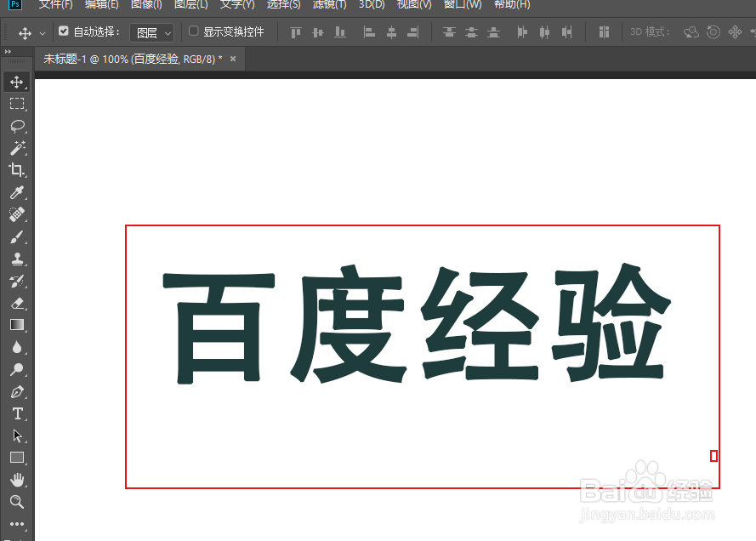Select the Rectangle shape tool
756x541 pixels.
coord(17,458)
